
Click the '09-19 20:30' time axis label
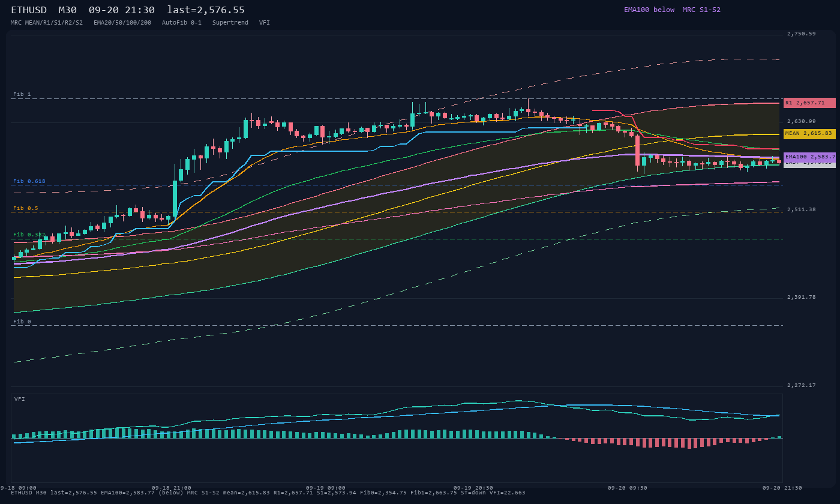473,488
